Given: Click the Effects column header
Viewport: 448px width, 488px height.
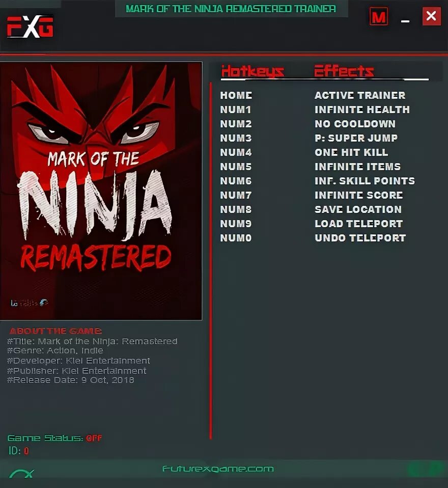Looking at the screenshot, I should 344,71.
